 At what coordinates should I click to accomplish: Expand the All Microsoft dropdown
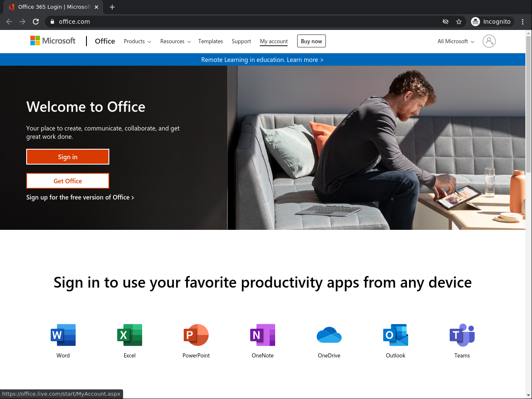click(456, 42)
